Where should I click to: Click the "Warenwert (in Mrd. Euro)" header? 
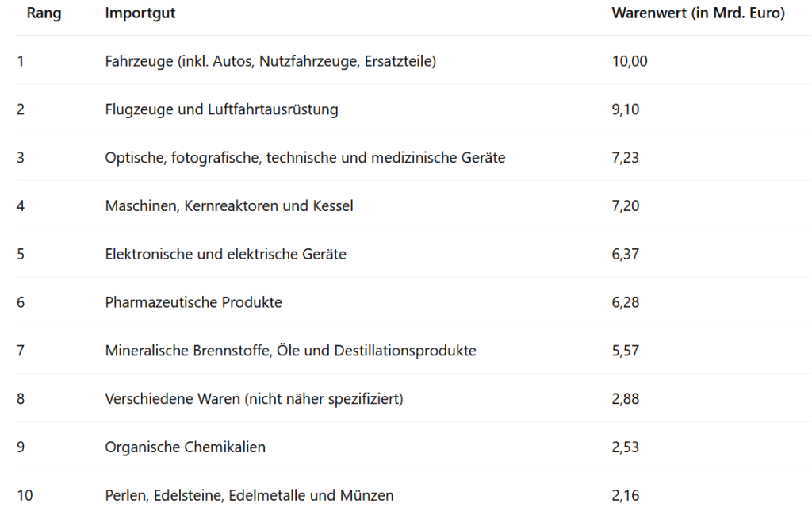[x=698, y=14]
